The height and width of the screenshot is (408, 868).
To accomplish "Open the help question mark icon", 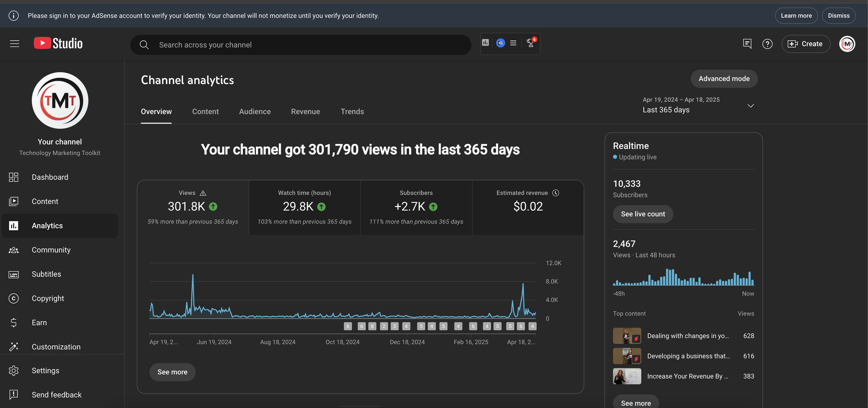I will (x=767, y=44).
